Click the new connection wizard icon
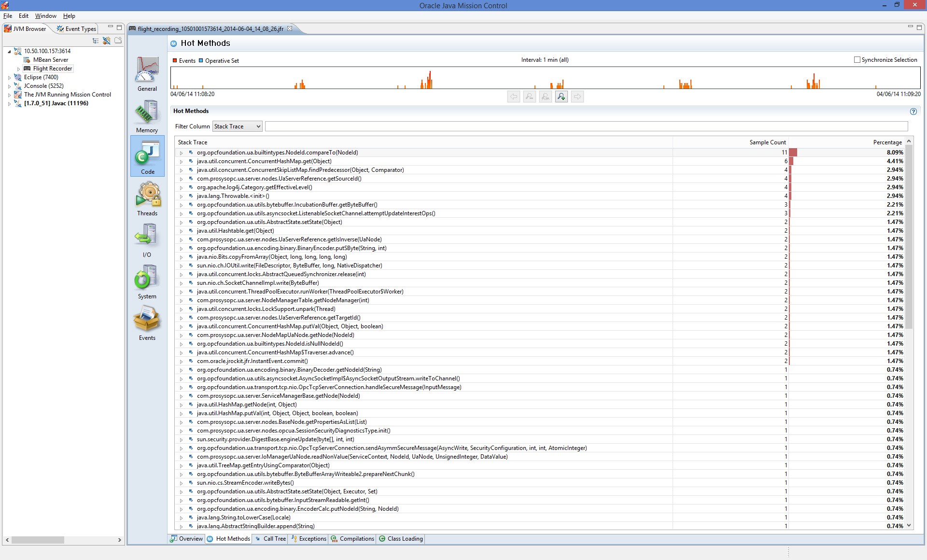The height and width of the screenshot is (560, 927). coord(107,41)
